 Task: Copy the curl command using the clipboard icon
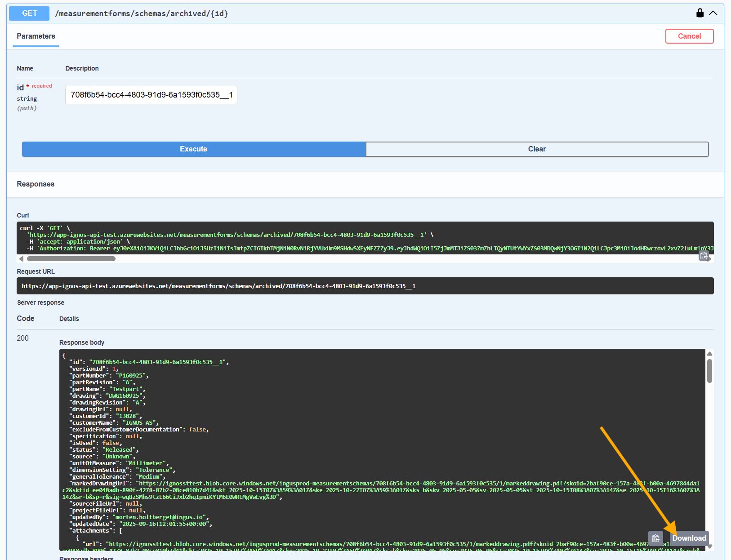point(704,255)
